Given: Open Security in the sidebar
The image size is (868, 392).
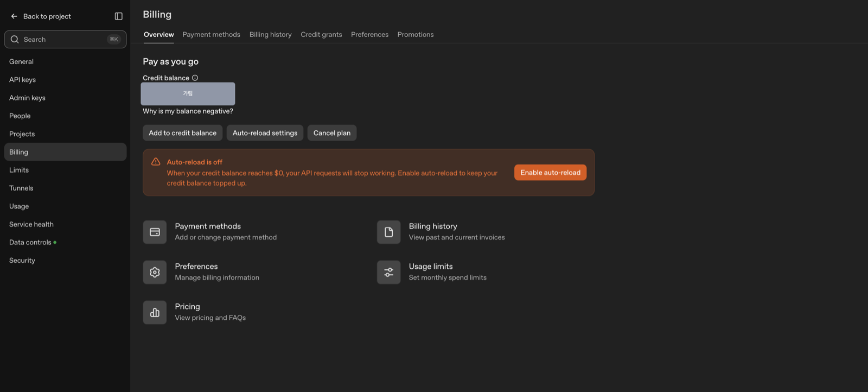Looking at the screenshot, I should 65,261.
